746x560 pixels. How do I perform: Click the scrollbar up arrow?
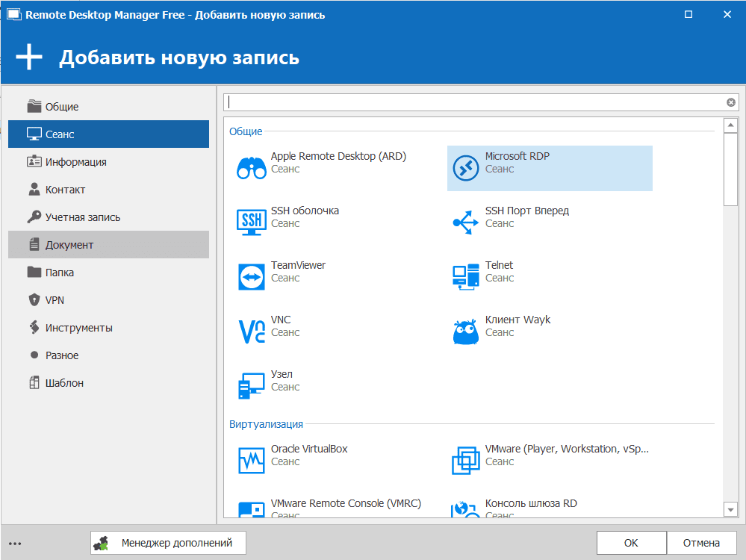tap(730, 125)
